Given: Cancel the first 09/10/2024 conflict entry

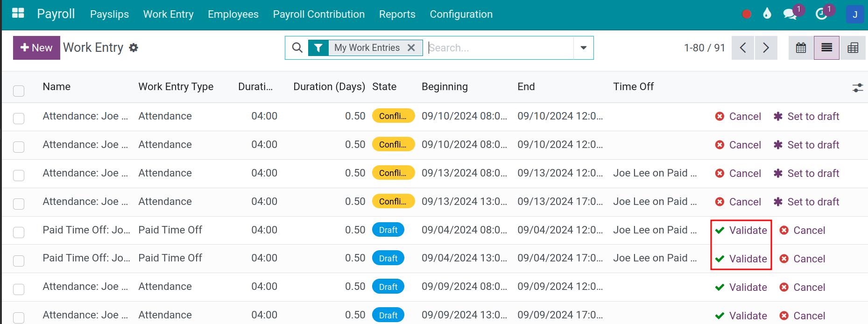Looking at the screenshot, I should pyautogui.click(x=738, y=116).
